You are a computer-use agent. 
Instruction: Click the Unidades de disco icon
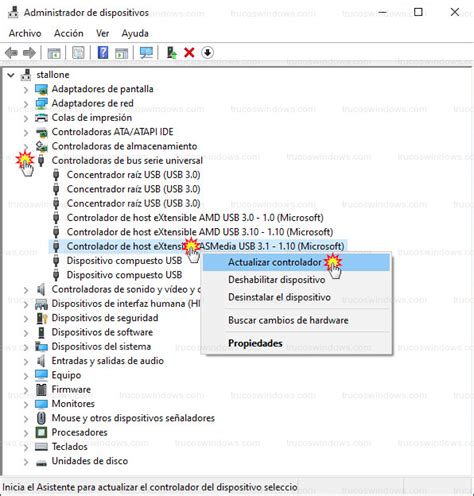click(41, 462)
